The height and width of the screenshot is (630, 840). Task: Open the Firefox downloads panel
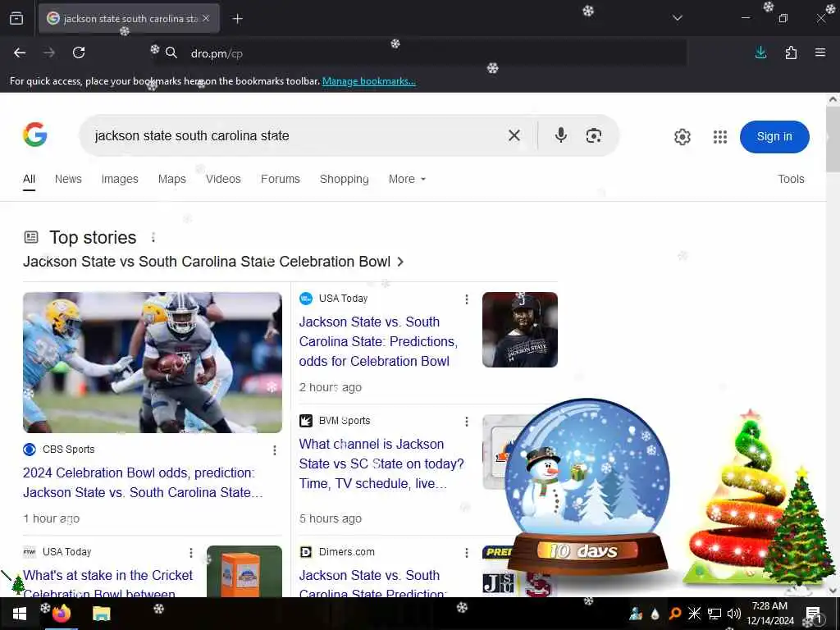point(760,52)
